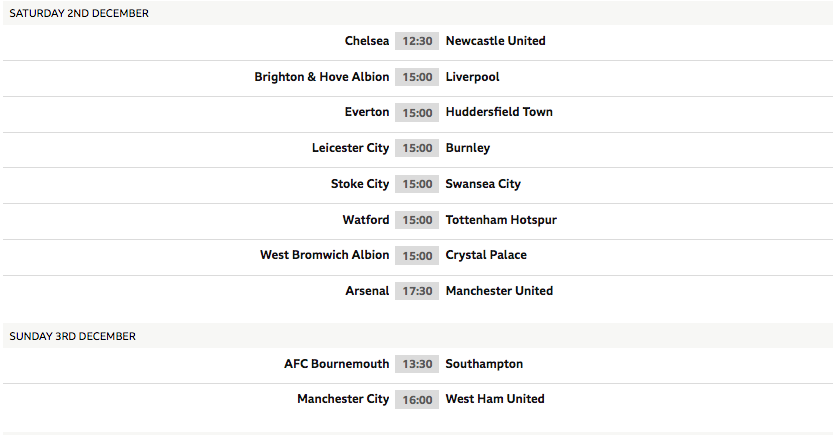Viewport: 833px width, 435px height.
Task: Open the West Ham United link
Action: point(495,399)
